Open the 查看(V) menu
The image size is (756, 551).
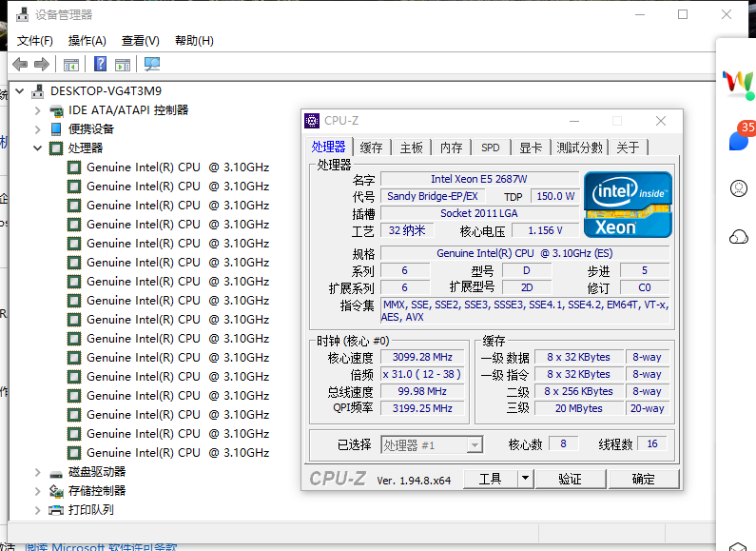coord(141,41)
